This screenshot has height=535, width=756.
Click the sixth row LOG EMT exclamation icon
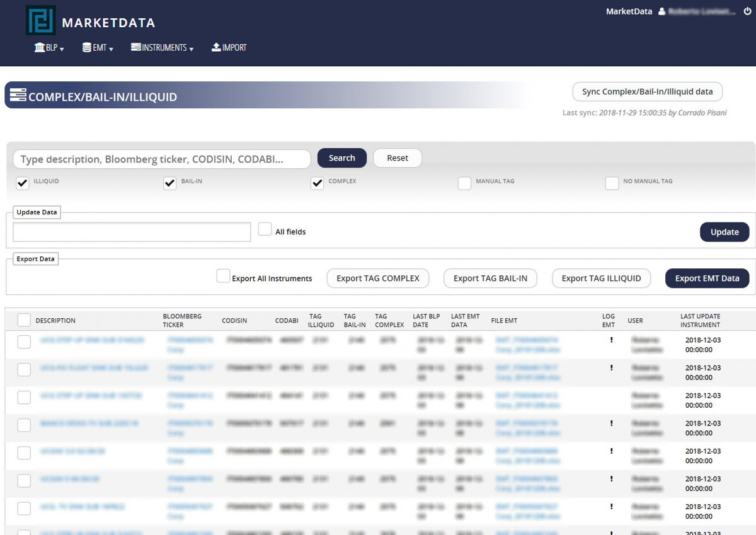611,479
